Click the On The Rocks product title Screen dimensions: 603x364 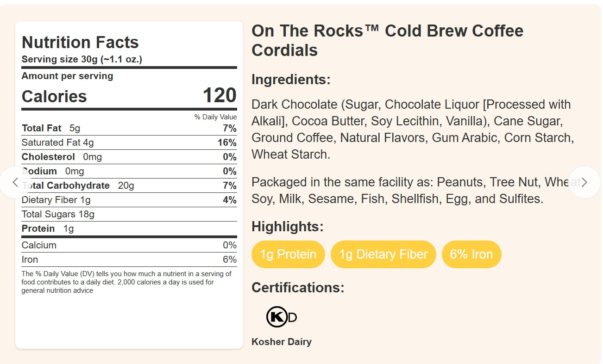tap(387, 40)
